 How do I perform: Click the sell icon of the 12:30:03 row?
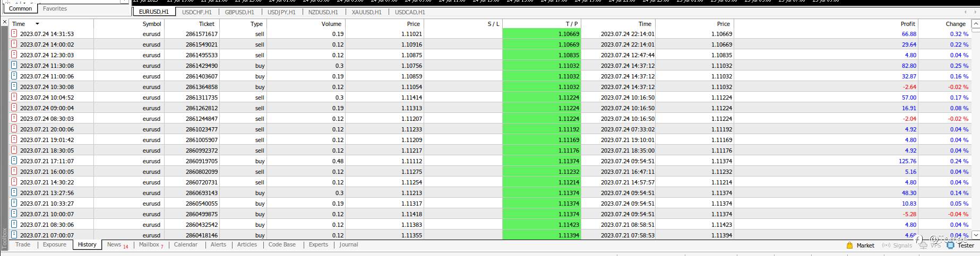[x=14, y=55]
